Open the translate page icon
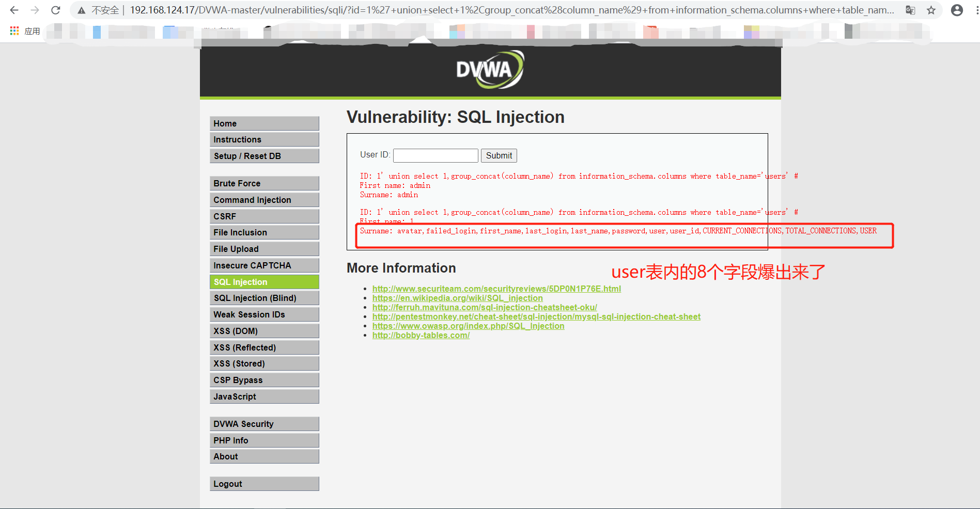The width and height of the screenshot is (980, 509). [910, 10]
